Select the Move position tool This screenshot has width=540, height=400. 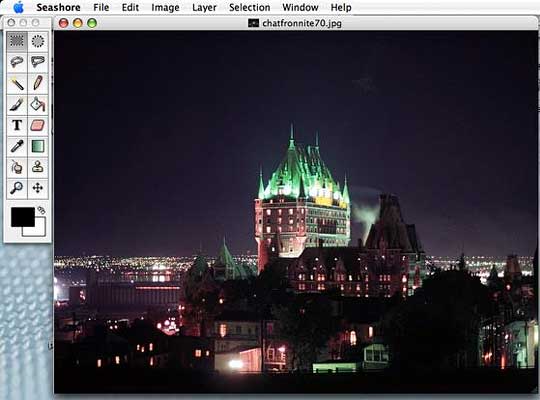pyautogui.click(x=38, y=188)
